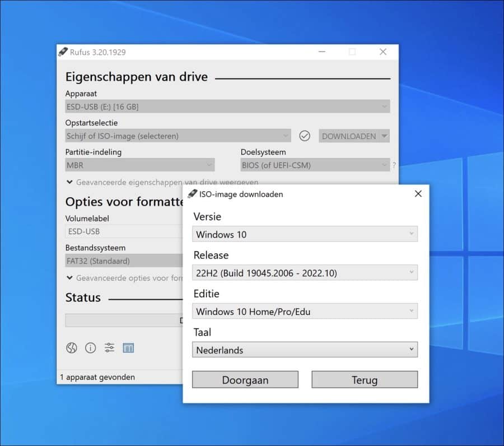Click the 'Status' section heading
Viewport: 504px width, 446px height.
pyautogui.click(x=83, y=298)
